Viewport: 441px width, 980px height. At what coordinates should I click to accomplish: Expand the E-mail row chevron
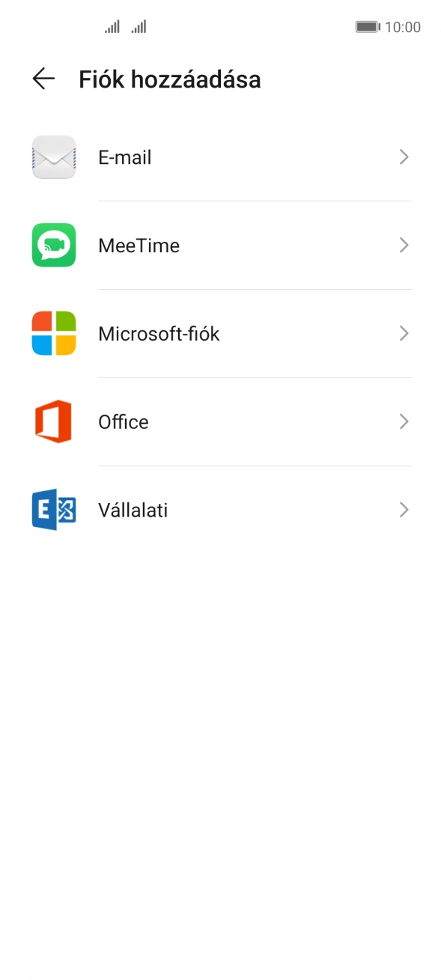click(404, 157)
